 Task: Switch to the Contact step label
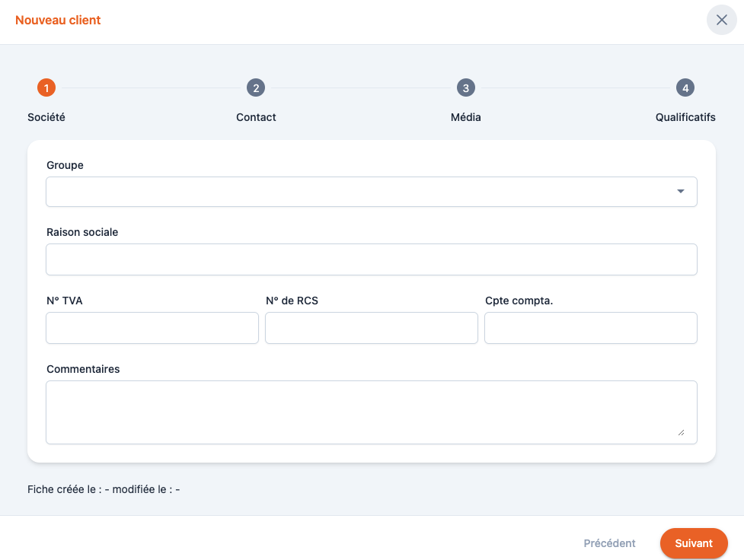click(x=256, y=117)
